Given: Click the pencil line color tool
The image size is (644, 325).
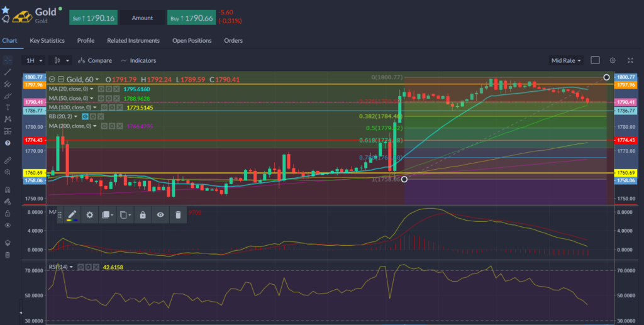Looking at the screenshot, I should click(72, 215).
